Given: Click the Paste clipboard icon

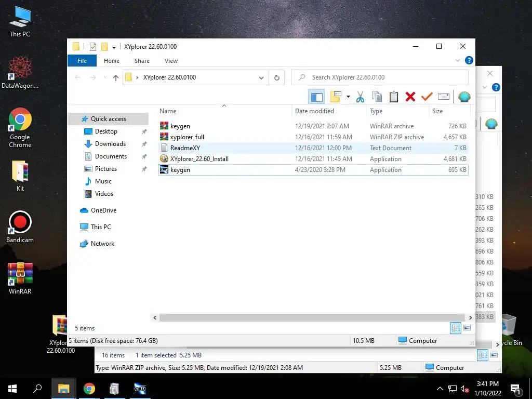Looking at the screenshot, I should tap(394, 97).
